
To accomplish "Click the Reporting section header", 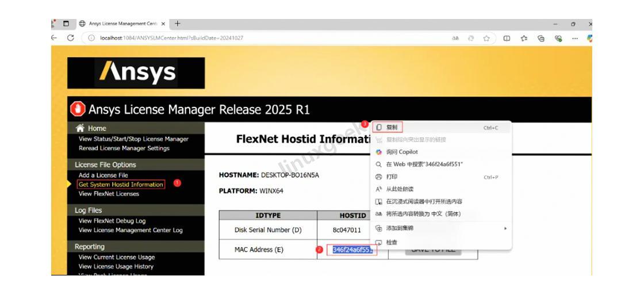I will tap(90, 247).
